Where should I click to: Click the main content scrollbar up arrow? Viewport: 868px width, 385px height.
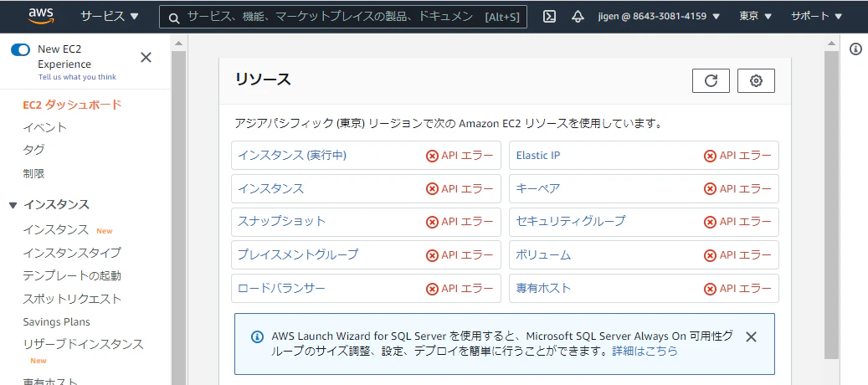tap(831, 44)
